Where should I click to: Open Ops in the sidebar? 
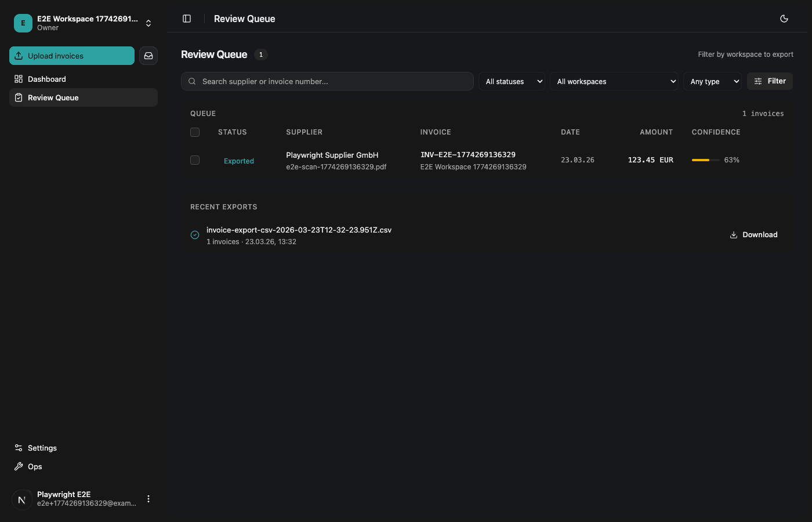coord(35,466)
